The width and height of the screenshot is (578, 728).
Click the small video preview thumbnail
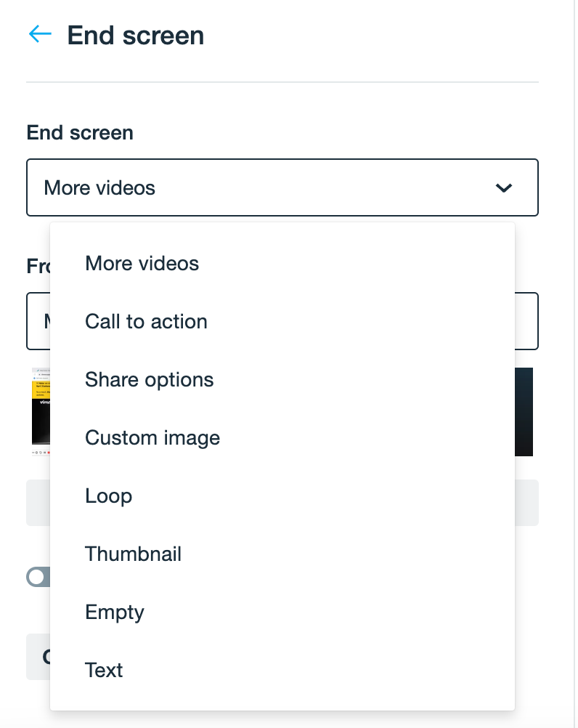(40, 412)
